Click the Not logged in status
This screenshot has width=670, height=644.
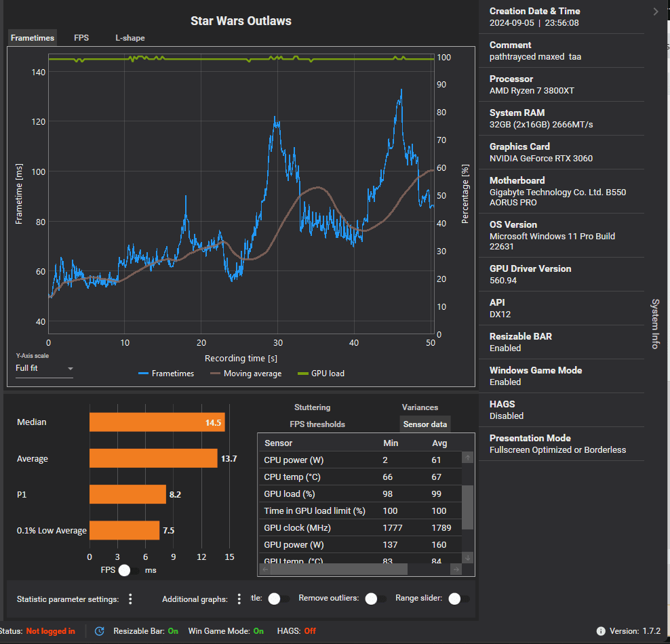(50, 631)
